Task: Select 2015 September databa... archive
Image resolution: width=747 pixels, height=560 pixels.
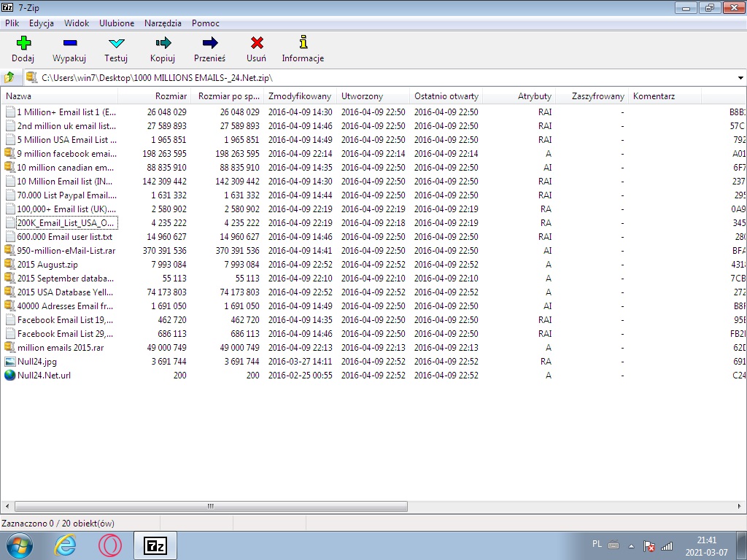Action: (x=66, y=278)
